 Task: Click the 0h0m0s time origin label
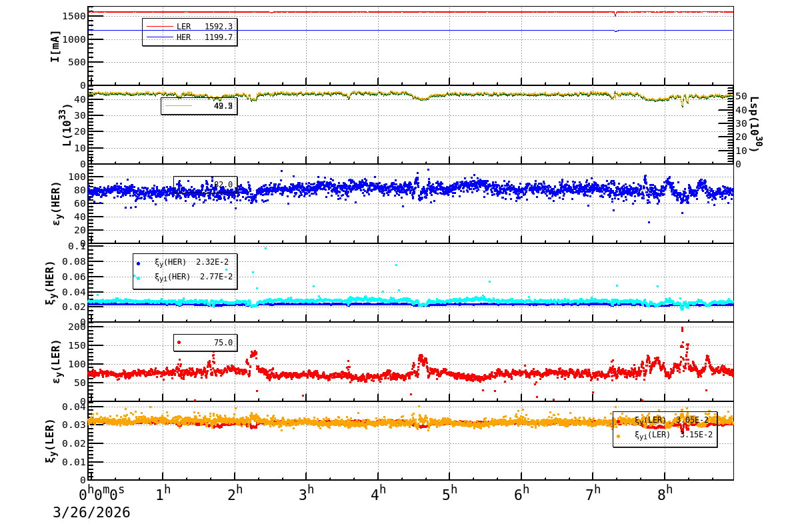tap(102, 495)
